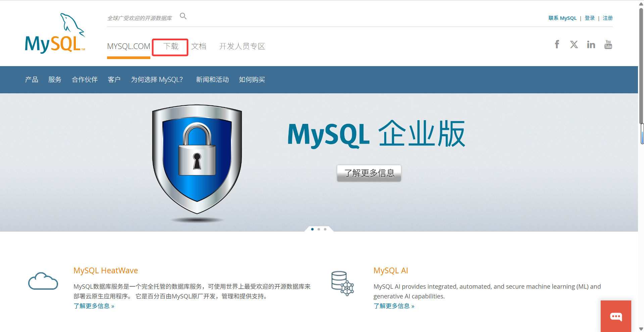Open MySQL X (Twitter) icon

(574, 44)
